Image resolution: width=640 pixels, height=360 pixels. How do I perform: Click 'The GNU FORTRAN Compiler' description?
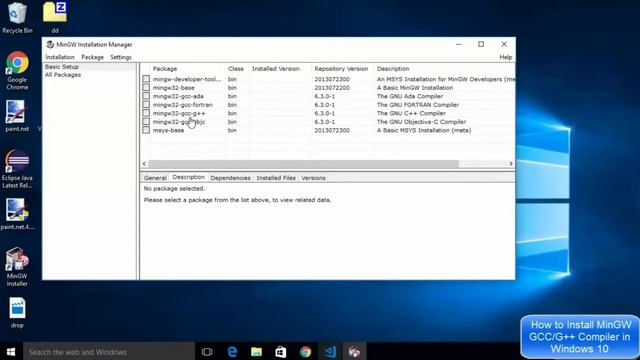pyautogui.click(x=418, y=104)
